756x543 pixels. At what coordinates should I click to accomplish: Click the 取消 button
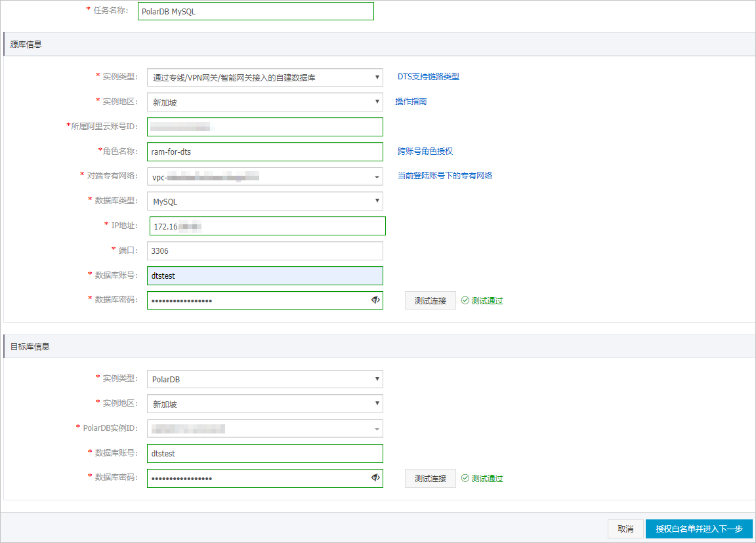(x=625, y=529)
